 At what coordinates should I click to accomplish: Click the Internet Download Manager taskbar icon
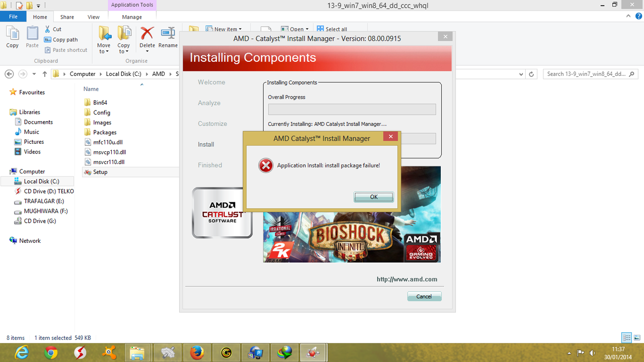284,353
